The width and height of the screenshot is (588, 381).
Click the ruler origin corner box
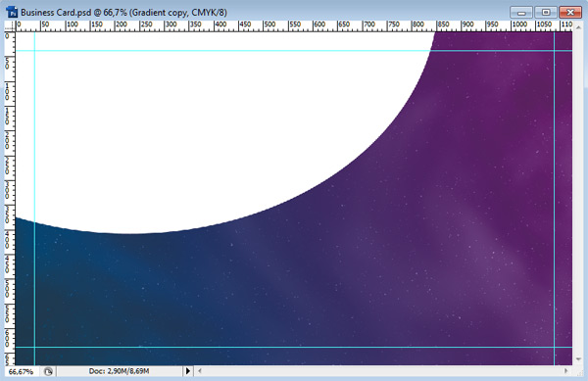(x=10, y=26)
